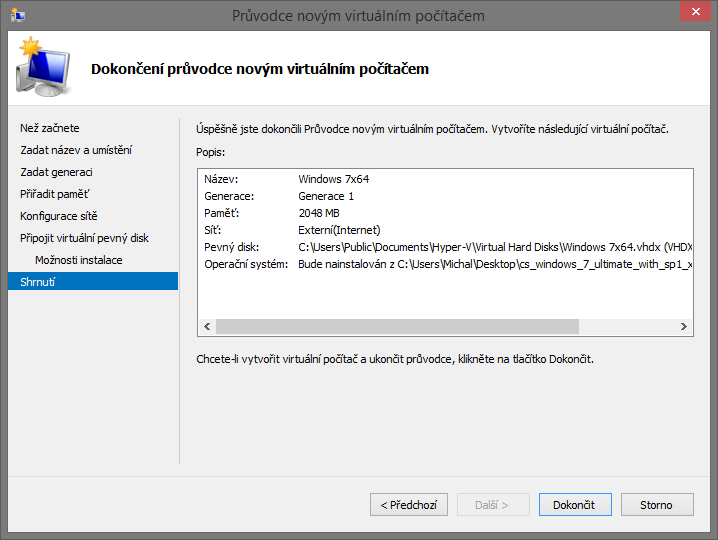The height and width of the screenshot is (540, 718).
Task: Open the 'Konfigurace sítě' step
Action: [x=59, y=216]
